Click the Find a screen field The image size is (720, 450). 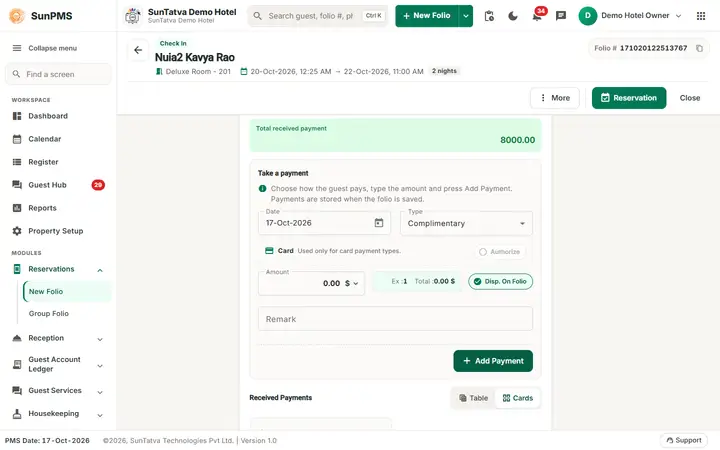[58, 74]
